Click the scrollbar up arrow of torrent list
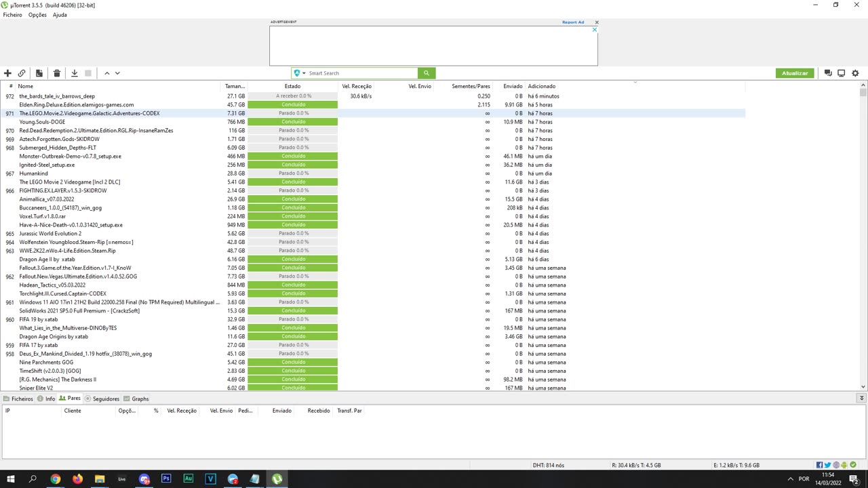Screen dimensions: 868x488 click(863, 85)
